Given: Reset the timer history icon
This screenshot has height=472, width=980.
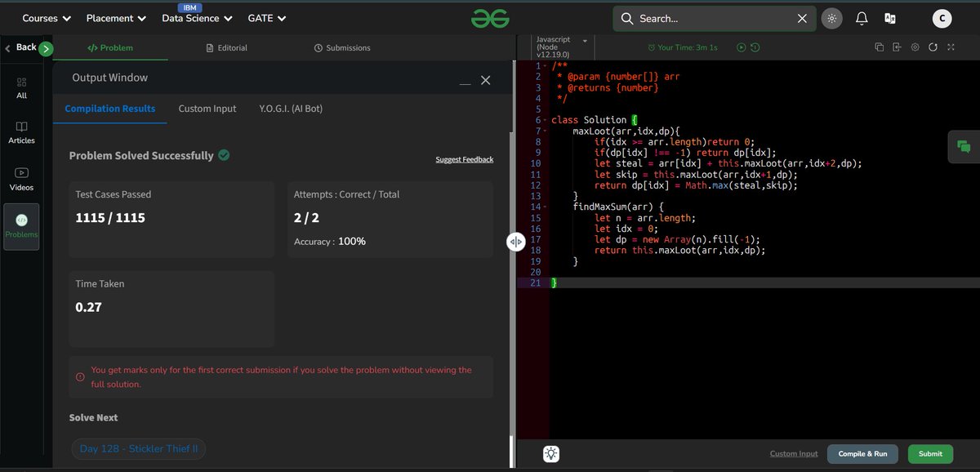Looking at the screenshot, I should pyautogui.click(x=755, y=47).
